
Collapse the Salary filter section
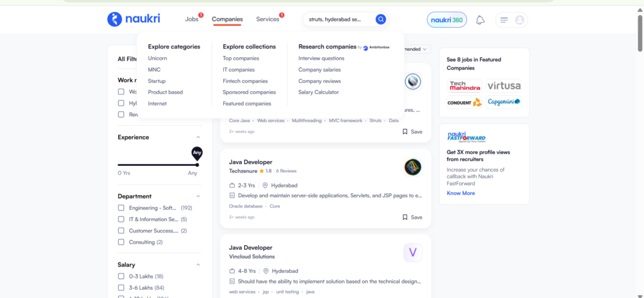(x=198, y=265)
